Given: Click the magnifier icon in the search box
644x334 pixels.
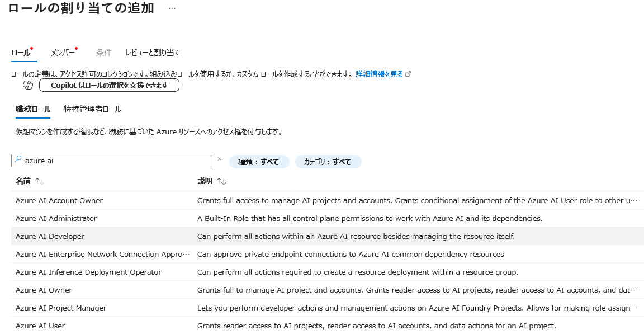Looking at the screenshot, I should click(18, 159).
